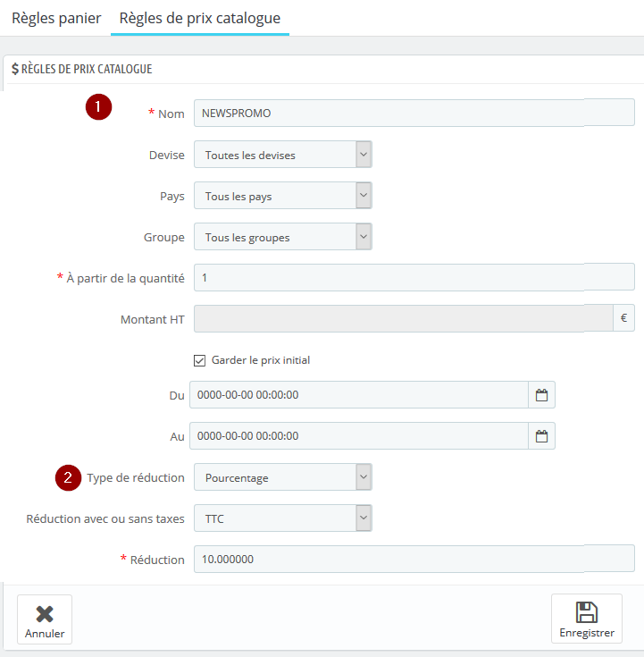
Task: Expand the Groupe dropdown
Action: point(282,237)
